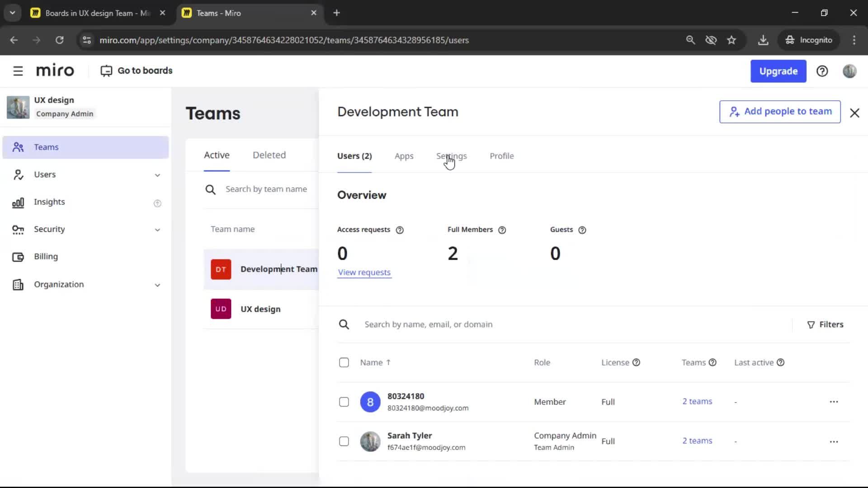Open help question mark icon in header

pos(822,71)
